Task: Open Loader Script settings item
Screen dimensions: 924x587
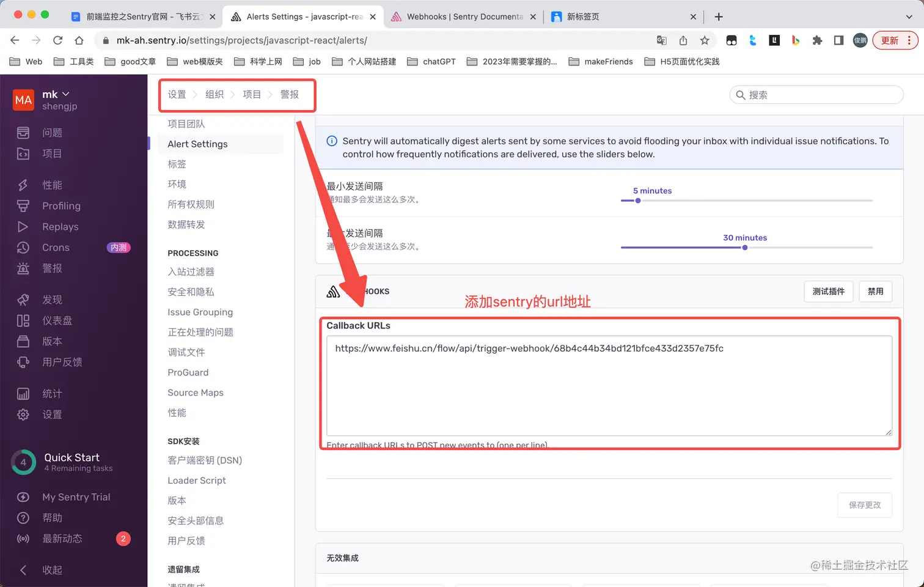Action: pyautogui.click(x=197, y=480)
